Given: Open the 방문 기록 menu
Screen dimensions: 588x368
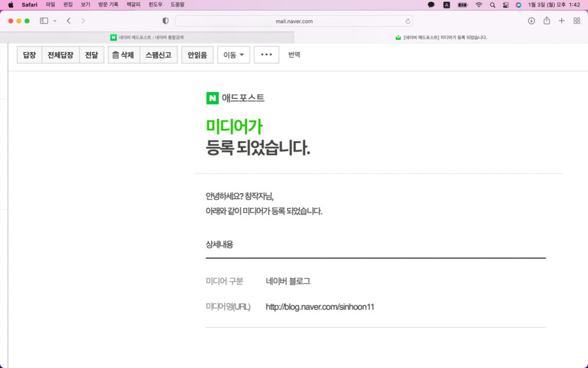Looking at the screenshot, I should (x=108, y=5).
